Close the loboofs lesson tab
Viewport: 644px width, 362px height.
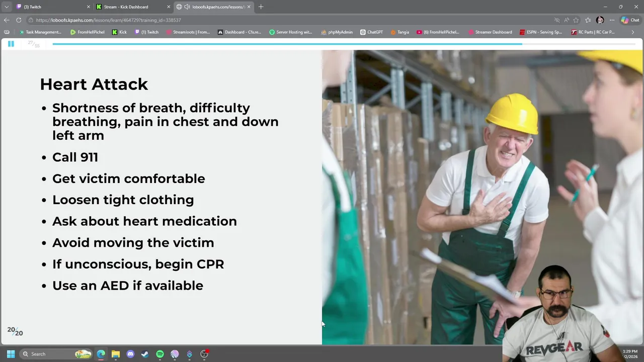pyautogui.click(x=249, y=7)
